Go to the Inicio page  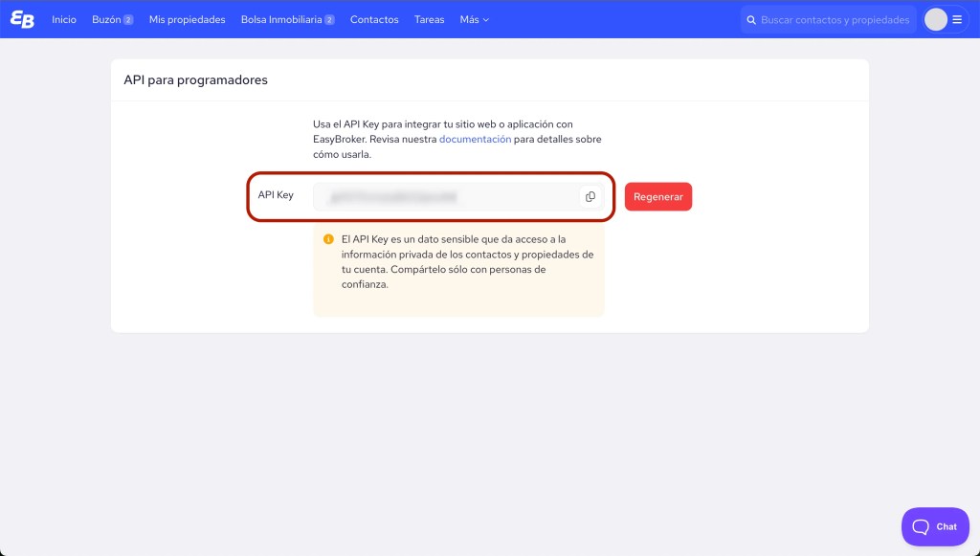point(64,19)
